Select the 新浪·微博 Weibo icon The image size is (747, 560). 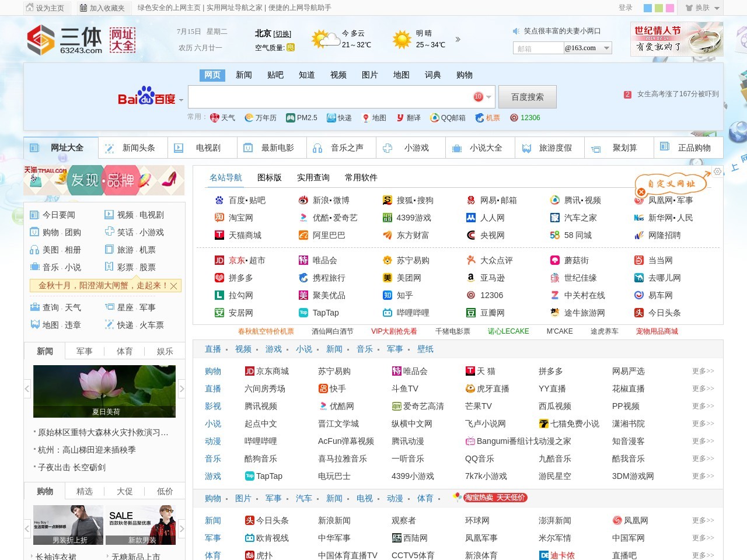point(303,200)
